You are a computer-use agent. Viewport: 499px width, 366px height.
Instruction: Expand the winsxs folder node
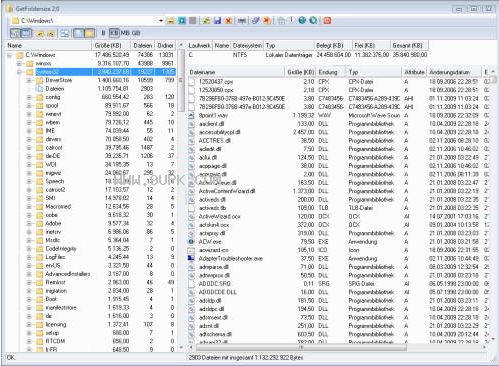[x=19, y=63]
